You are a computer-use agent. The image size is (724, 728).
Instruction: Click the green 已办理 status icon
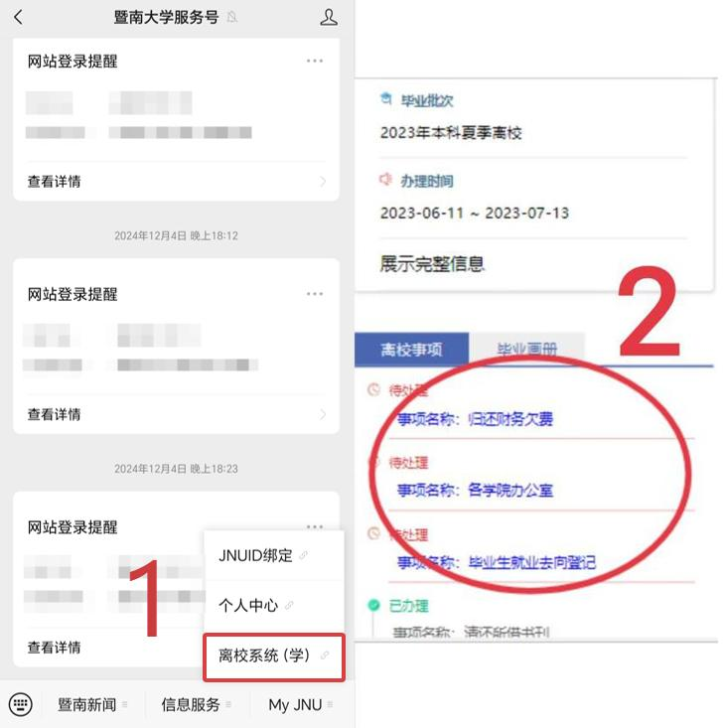373,605
